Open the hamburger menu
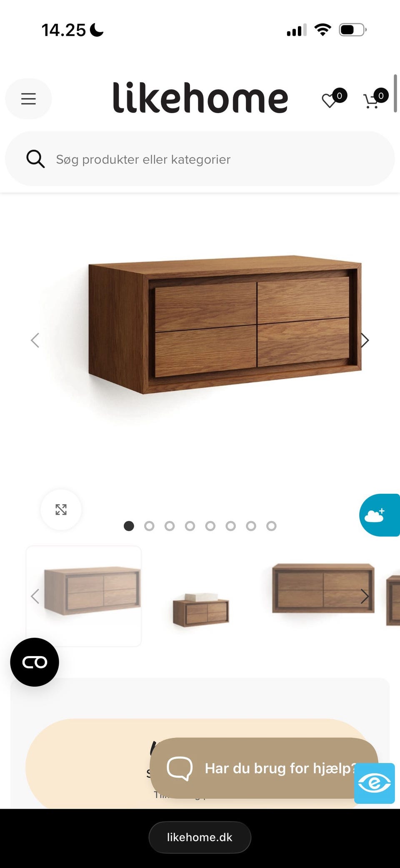 (28, 99)
